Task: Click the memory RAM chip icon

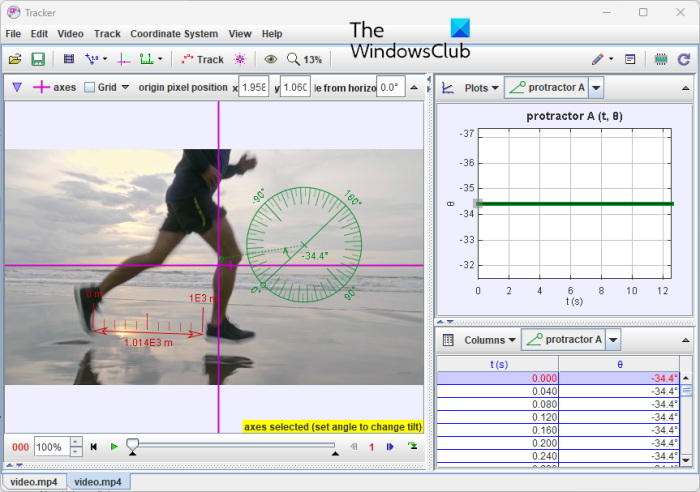Action: pyautogui.click(x=660, y=60)
